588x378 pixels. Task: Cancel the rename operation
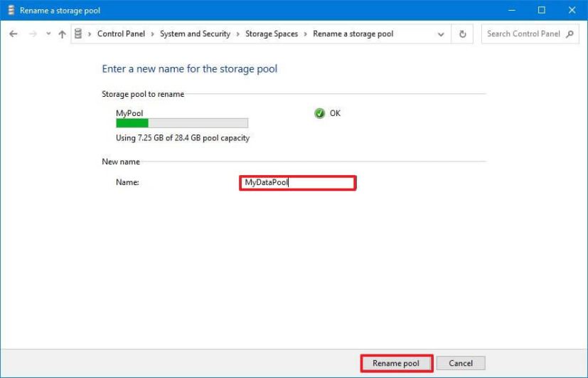pyautogui.click(x=460, y=363)
